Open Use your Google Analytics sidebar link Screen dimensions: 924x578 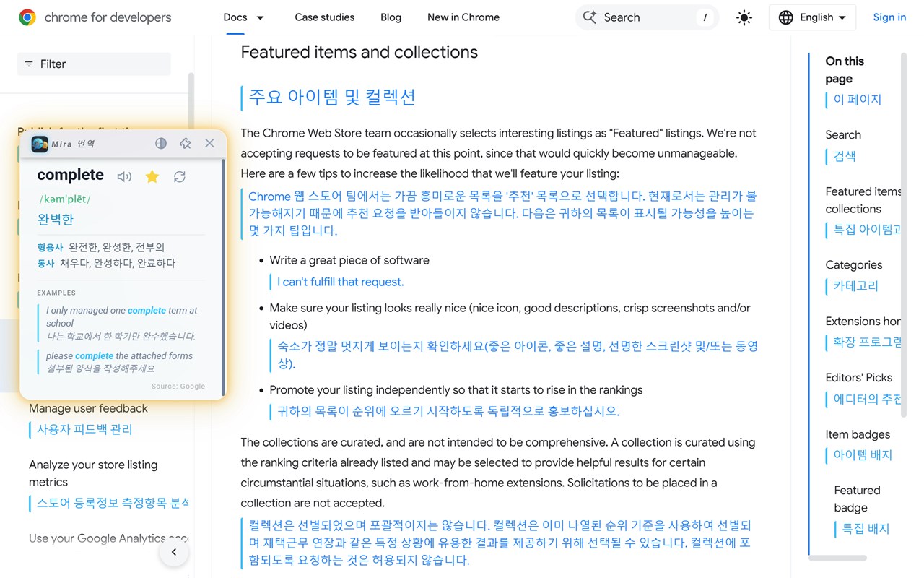tap(108, 538)
